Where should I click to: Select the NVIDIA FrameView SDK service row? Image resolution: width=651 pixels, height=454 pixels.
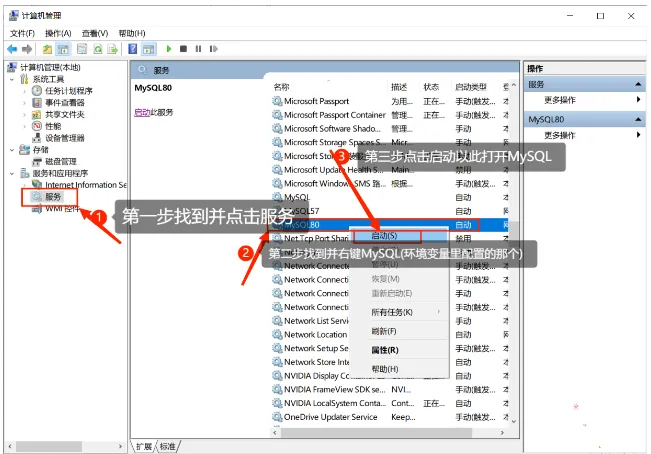click(389, 389)
